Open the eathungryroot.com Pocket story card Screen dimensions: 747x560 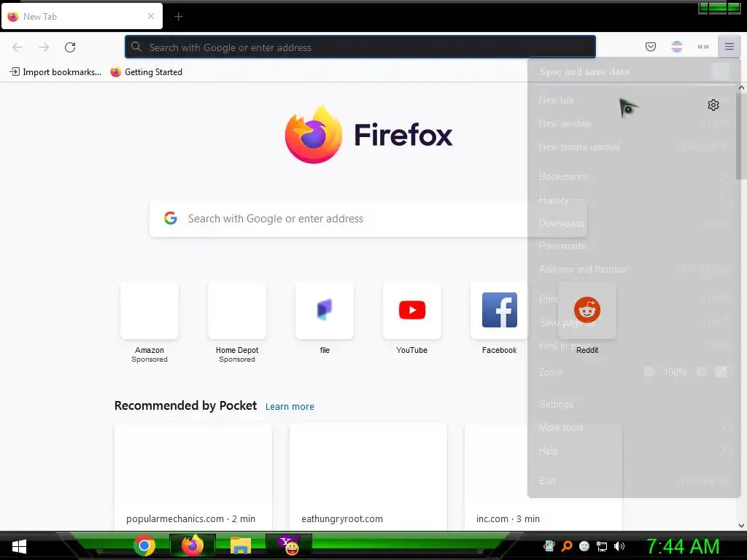(368, 477)
